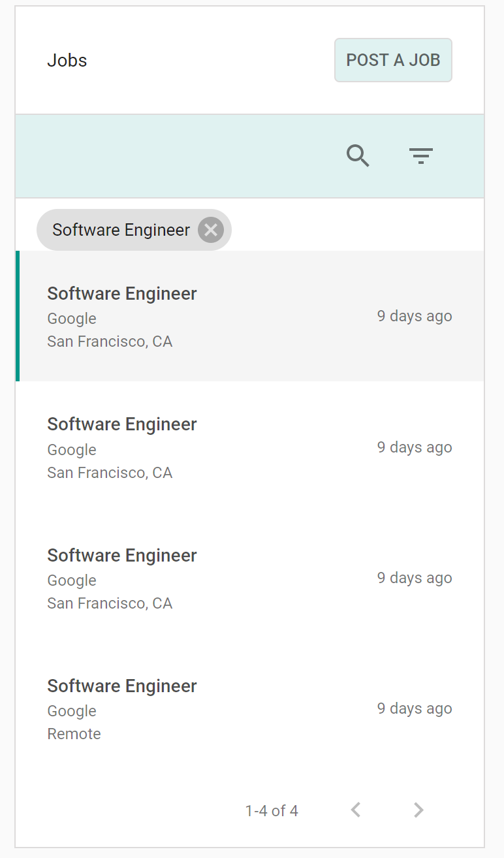Click Google company name in highlighted listing

[x=72, y=319]
